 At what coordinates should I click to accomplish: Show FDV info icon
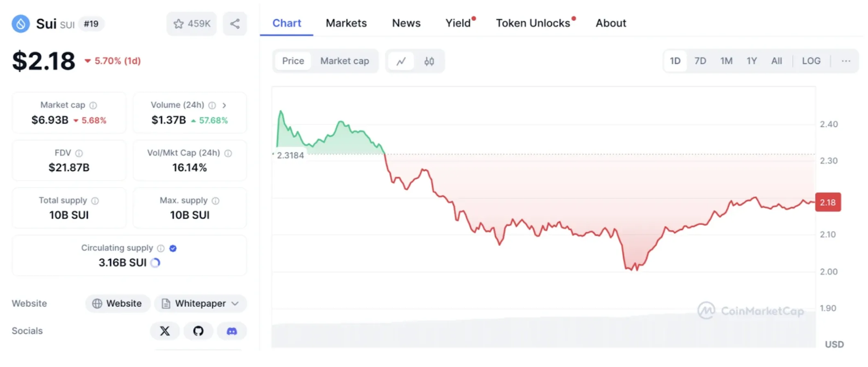click(79, 153)
